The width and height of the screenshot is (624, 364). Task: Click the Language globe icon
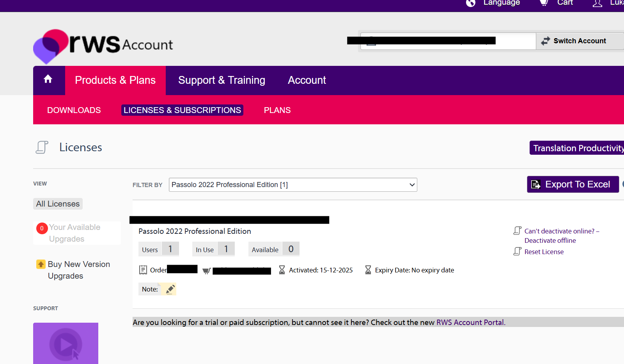click(x=470, y=3)
